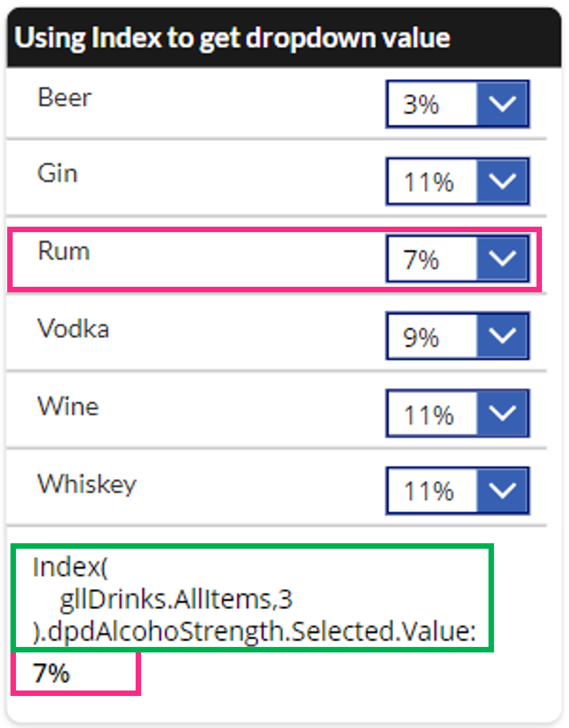The image size is (569, 728).
Task: Expand the Wine strength chevron
Action: 502,413
